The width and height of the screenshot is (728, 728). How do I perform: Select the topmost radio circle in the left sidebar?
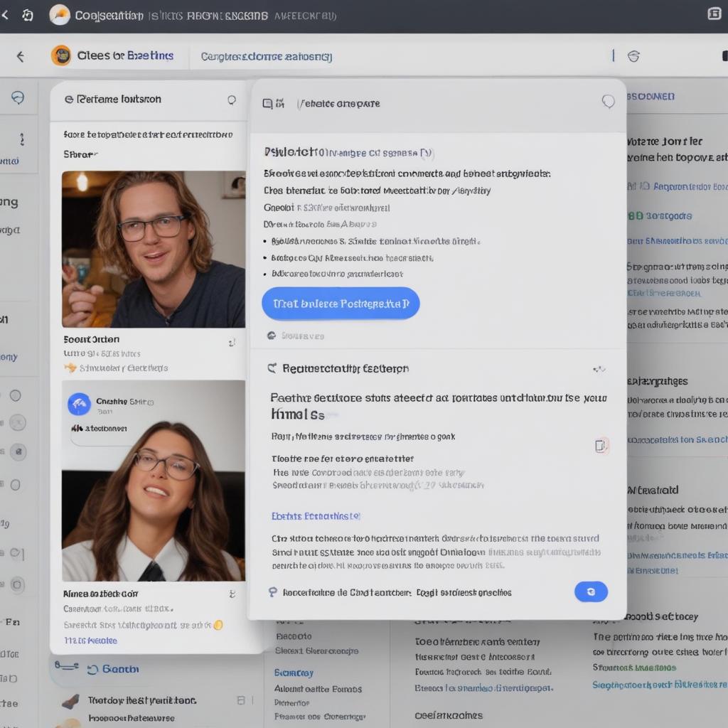tap(16, 395)
